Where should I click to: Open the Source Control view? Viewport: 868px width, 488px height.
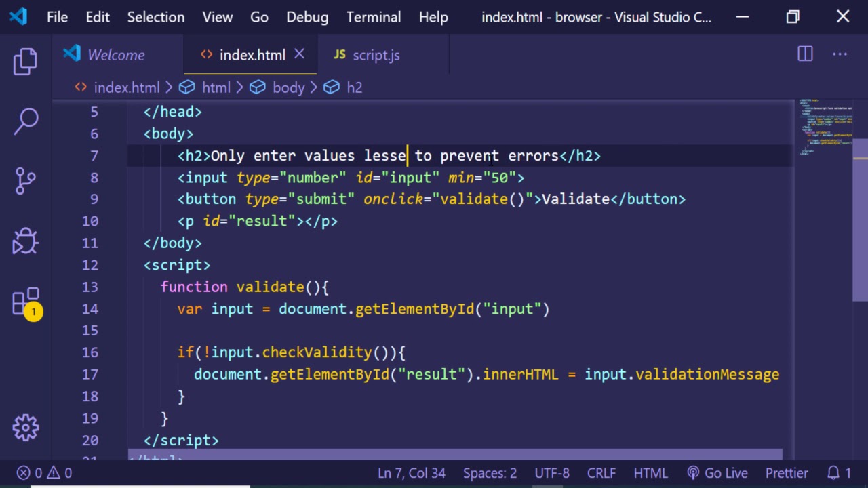point(26,181)
